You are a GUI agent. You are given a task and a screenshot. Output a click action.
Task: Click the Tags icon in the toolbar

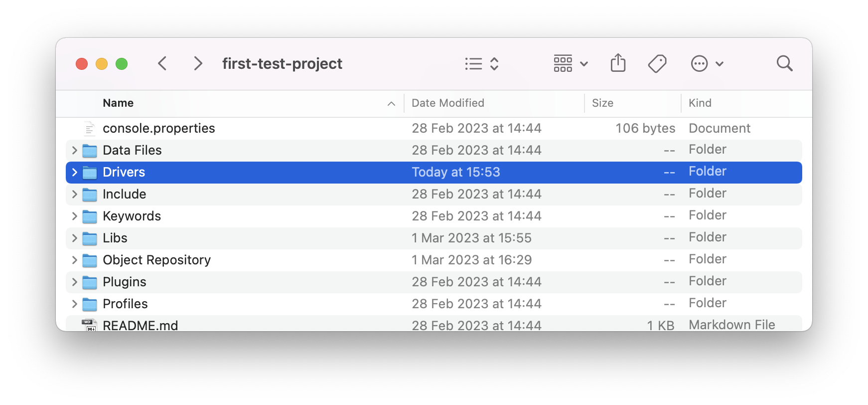(657, 63)
